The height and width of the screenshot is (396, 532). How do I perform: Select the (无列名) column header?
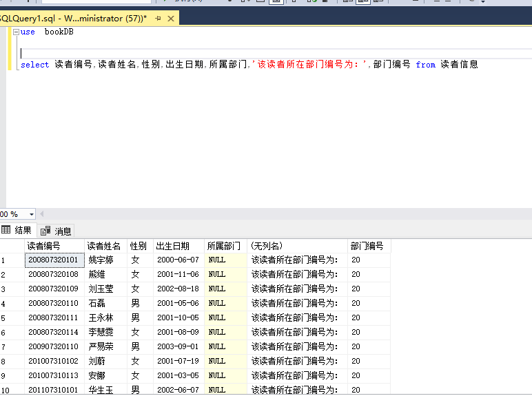[x=298, y=246]
